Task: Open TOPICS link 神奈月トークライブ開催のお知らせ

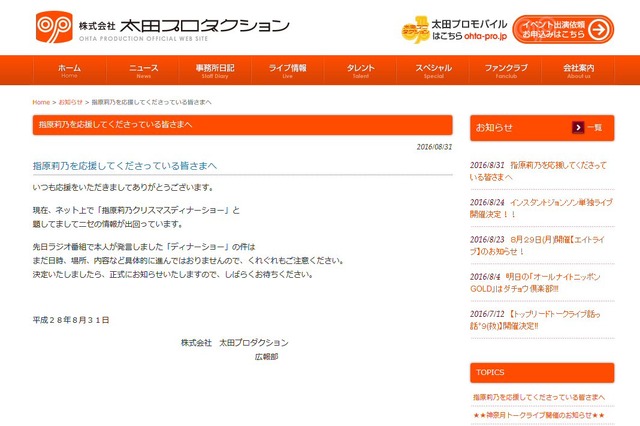Action: coord(539,415)
